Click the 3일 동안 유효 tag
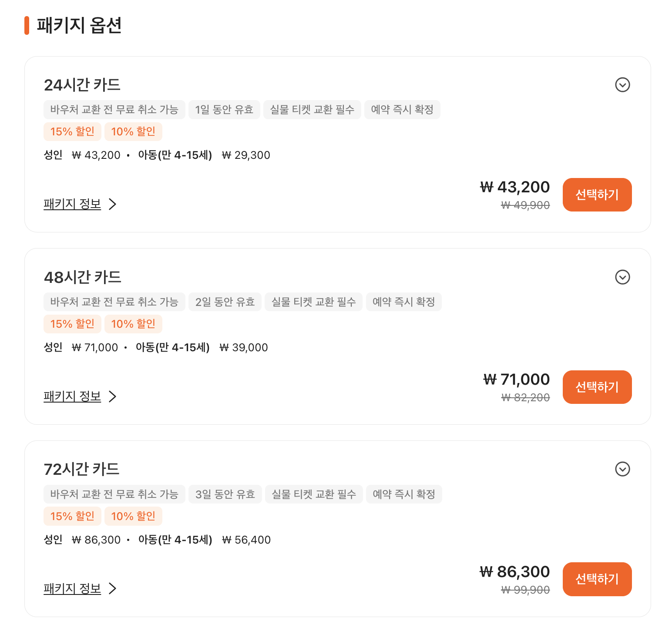This screenshot has height=638, width=672. point(225,494)
